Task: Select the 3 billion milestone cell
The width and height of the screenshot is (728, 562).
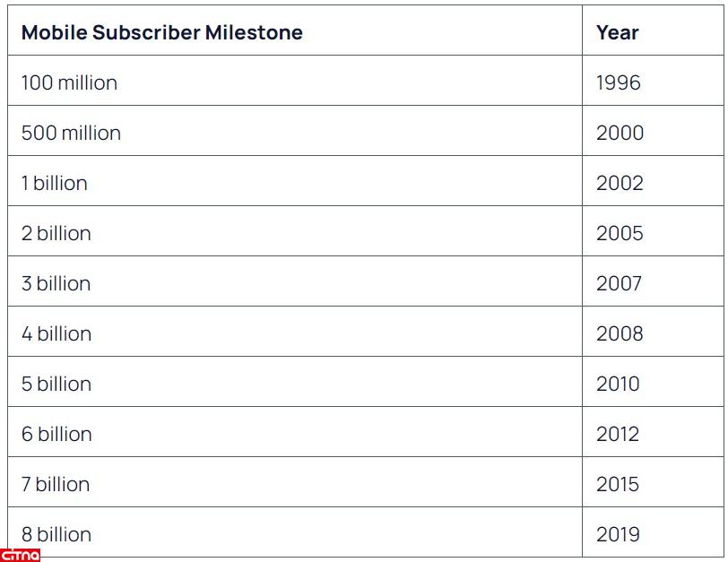Action: coord(56,284)
